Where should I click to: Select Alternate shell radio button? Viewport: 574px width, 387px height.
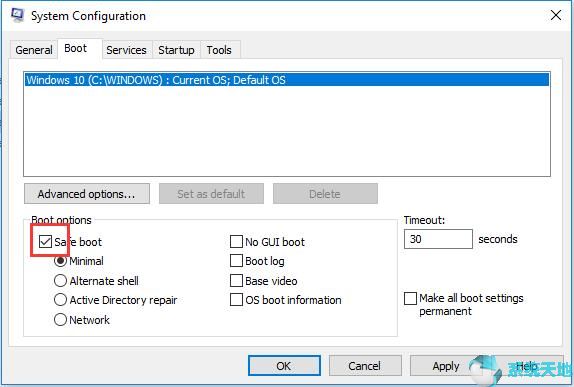click(x=60, y=281)
